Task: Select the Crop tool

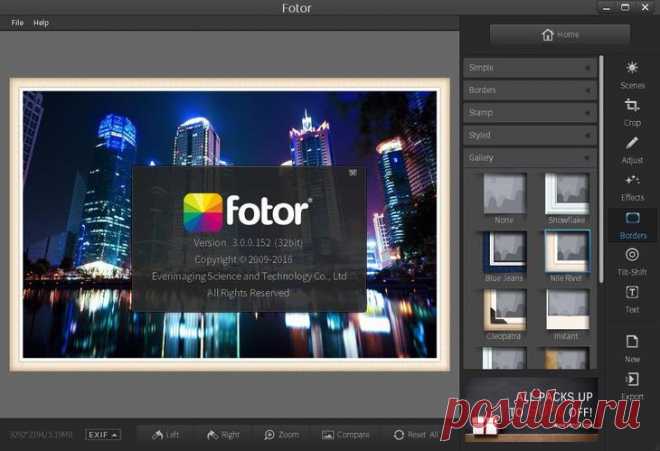Action: click(x=632, y=112)
